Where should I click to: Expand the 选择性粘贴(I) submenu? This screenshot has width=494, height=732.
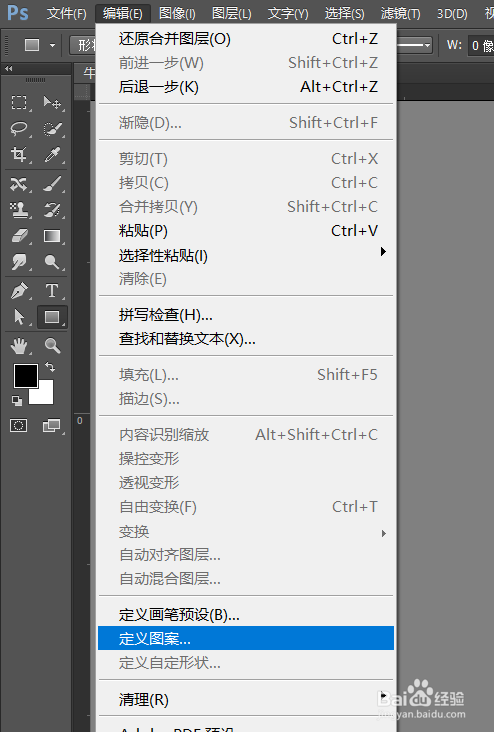tap(383, 252)
